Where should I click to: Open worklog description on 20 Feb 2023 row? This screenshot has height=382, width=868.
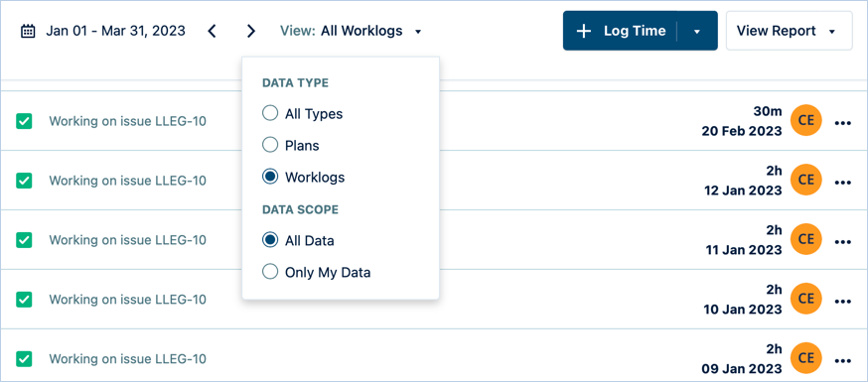(128, 121)
